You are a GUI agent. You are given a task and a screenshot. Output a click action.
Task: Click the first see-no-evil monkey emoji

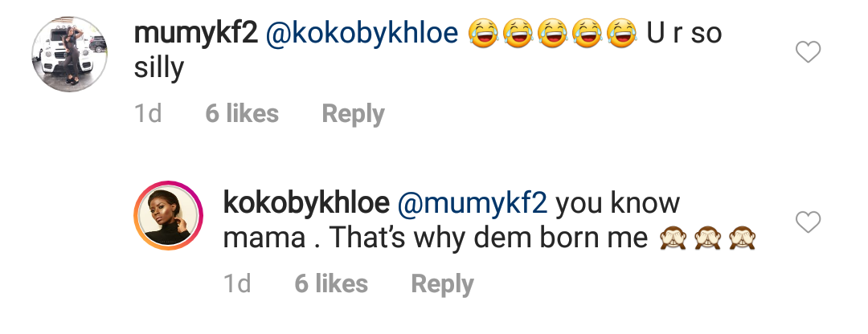674,238
